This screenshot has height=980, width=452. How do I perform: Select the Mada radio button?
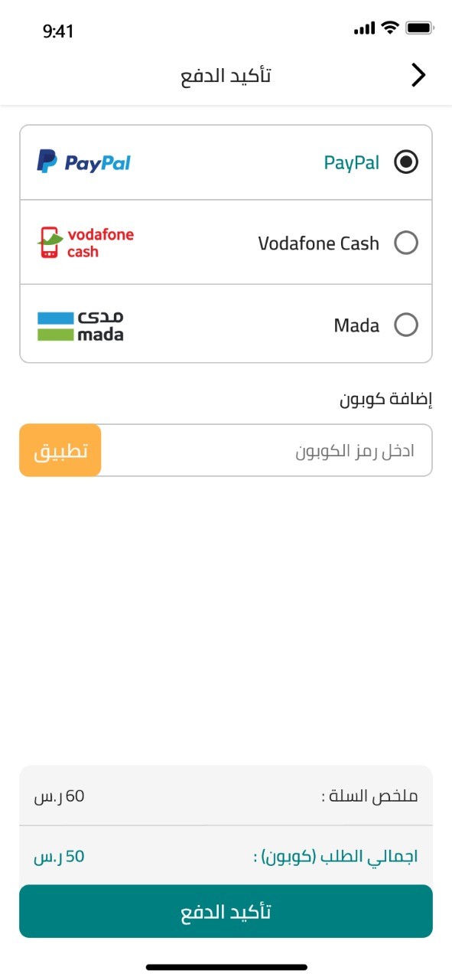[406, 325]
